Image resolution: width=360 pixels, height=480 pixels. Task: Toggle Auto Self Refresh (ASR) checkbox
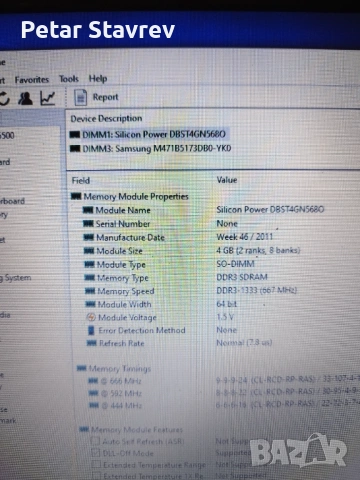[95, 441]
